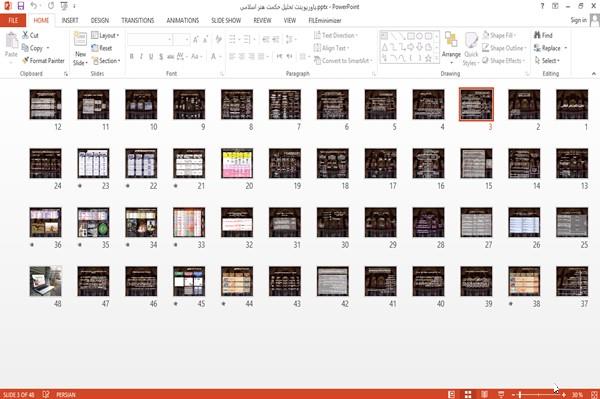The height and width of the screenshot is (399, 600).
Task: Toggle Bold formatting
Action: click(x=132, y=57)
